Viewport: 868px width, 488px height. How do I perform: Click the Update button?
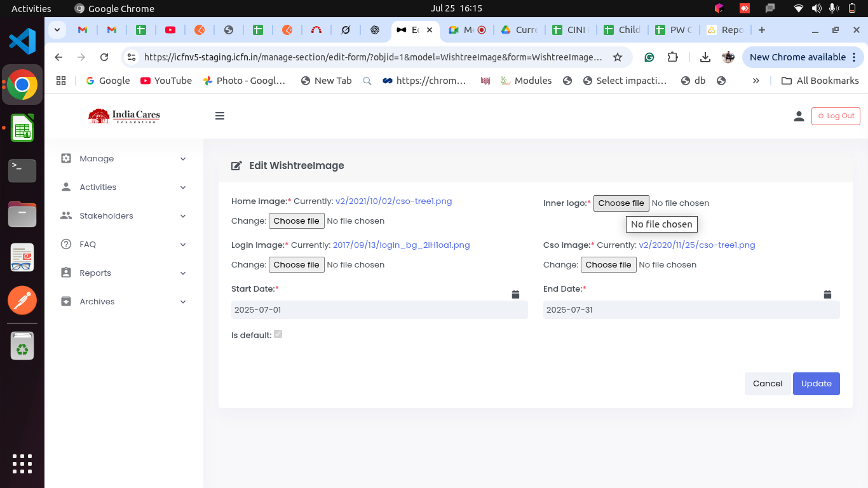816,384
